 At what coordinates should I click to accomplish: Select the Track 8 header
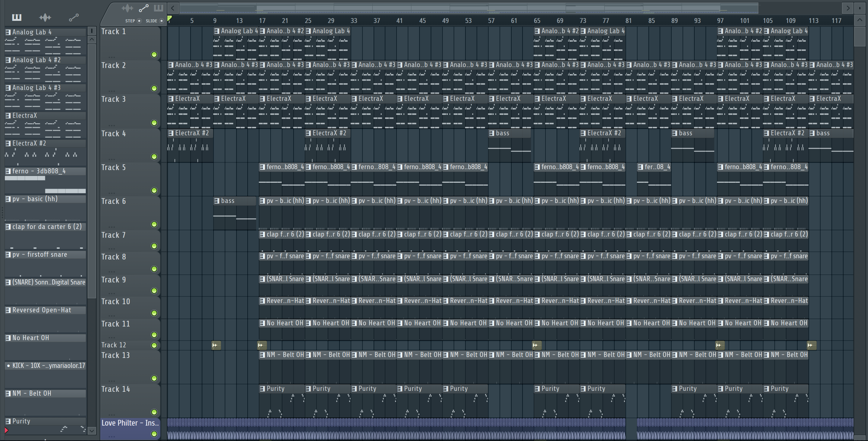point(130,263)
